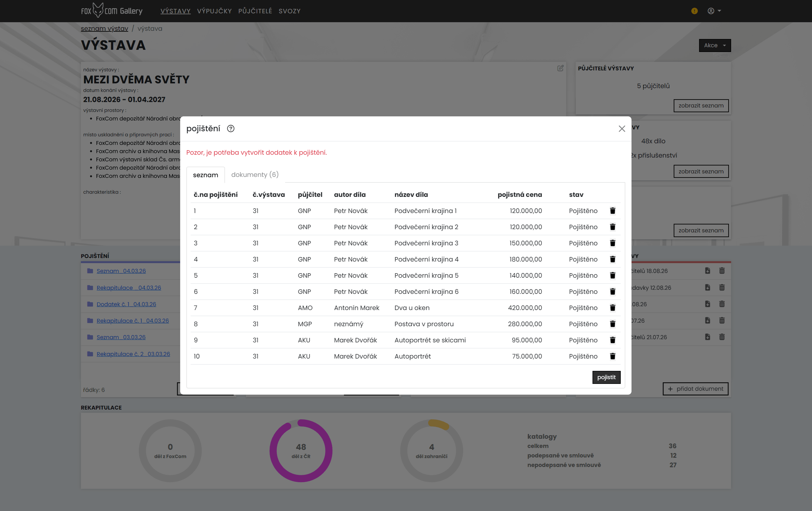The height and width of the screenshot is (511, 812).
Task: Delete insurance row number 10 Autoportrét
Action: [612, 356]
